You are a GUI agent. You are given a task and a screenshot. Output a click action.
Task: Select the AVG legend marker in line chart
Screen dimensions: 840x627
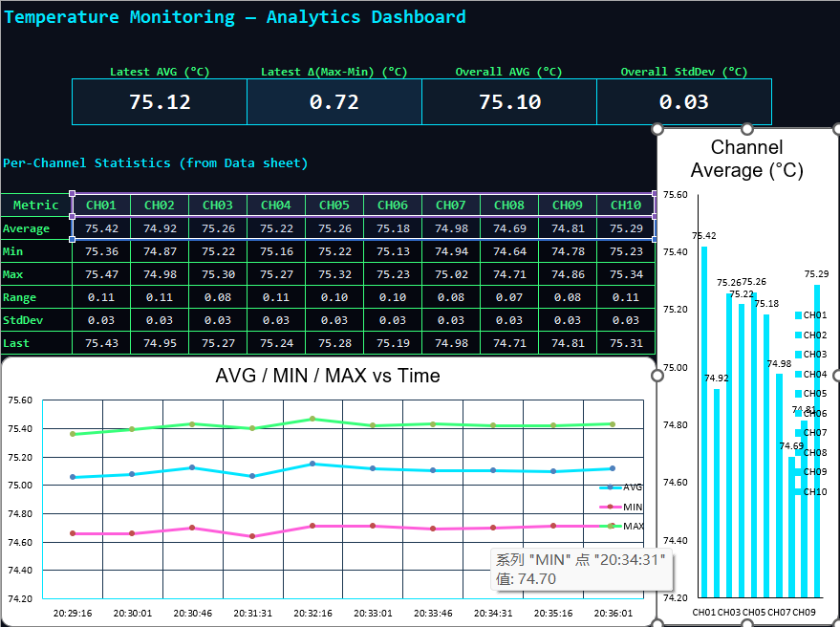click(x=610, y=487)
